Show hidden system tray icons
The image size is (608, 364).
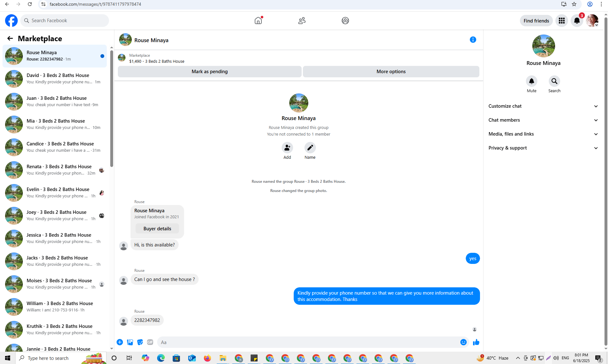pyautogui.click(x=518, y=358)
